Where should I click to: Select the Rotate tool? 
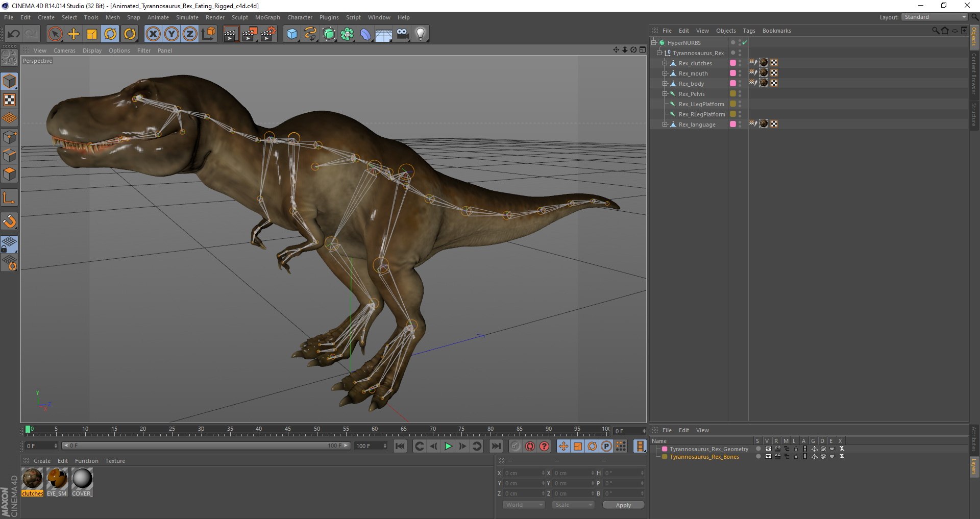[110, 34]
